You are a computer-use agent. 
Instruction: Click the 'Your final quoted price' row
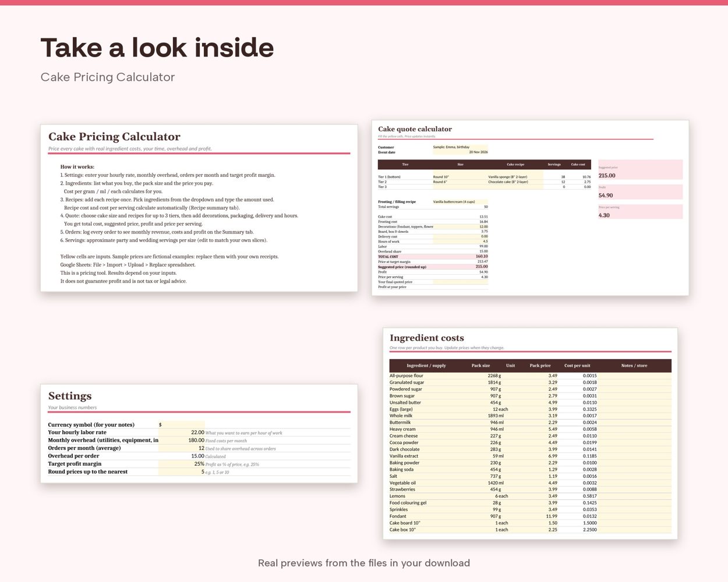click(x=433, y=282)
